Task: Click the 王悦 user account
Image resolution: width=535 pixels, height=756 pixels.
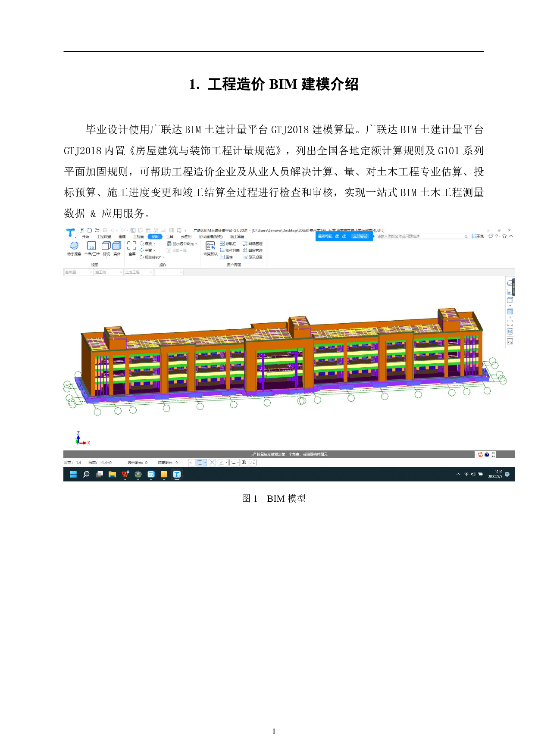Action: [478, 236]
